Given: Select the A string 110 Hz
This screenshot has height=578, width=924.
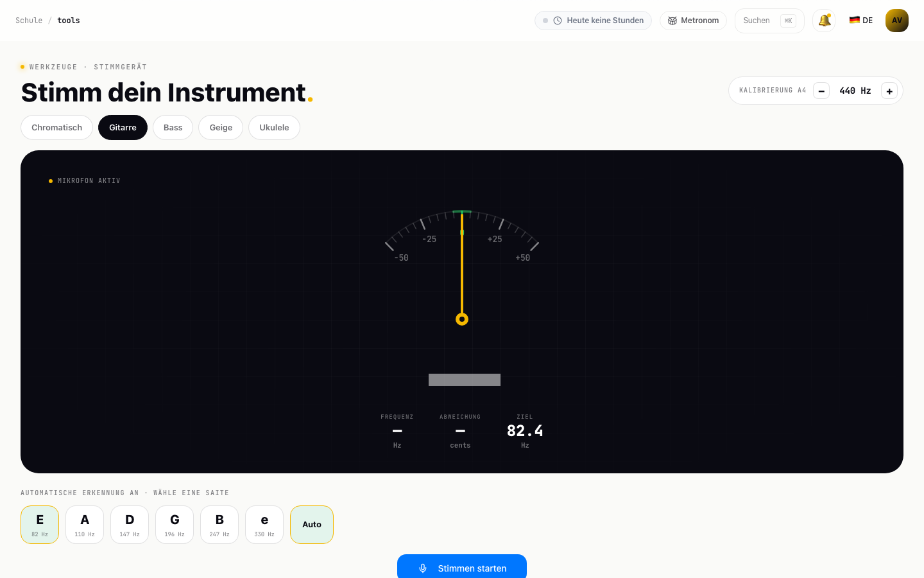Looking at the screenshot, I should click(x=85, y=525).
